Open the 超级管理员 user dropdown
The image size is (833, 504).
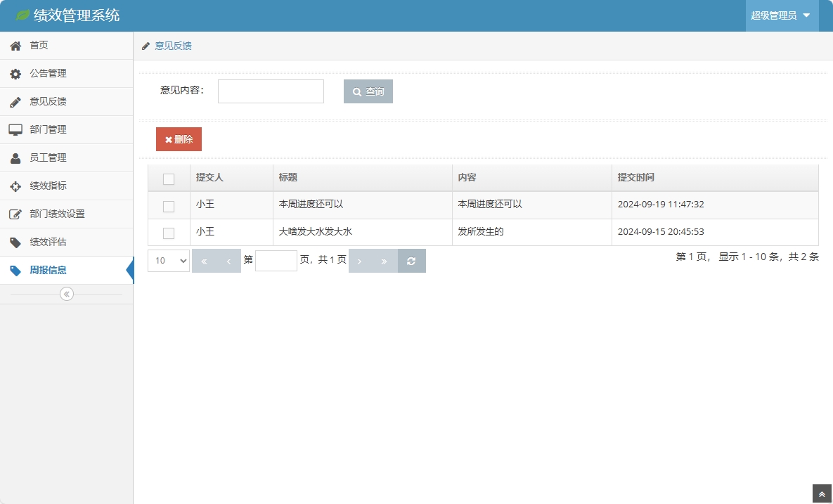(x=781, y=15)
